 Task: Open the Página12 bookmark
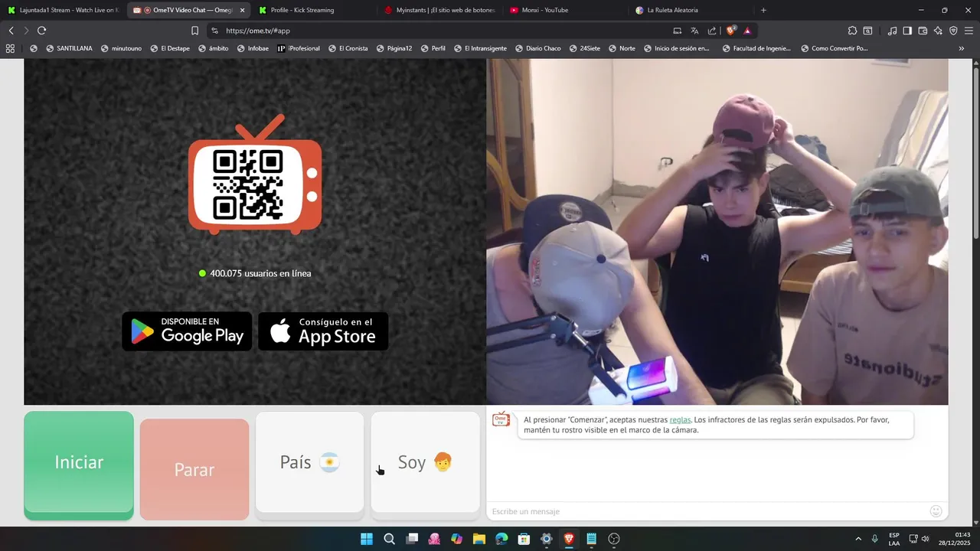(394, 48)
